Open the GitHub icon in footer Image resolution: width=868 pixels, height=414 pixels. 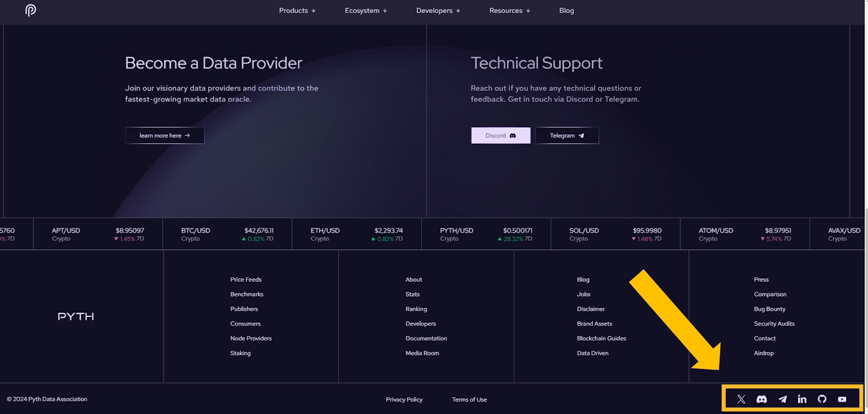click(x=822, y=399)
